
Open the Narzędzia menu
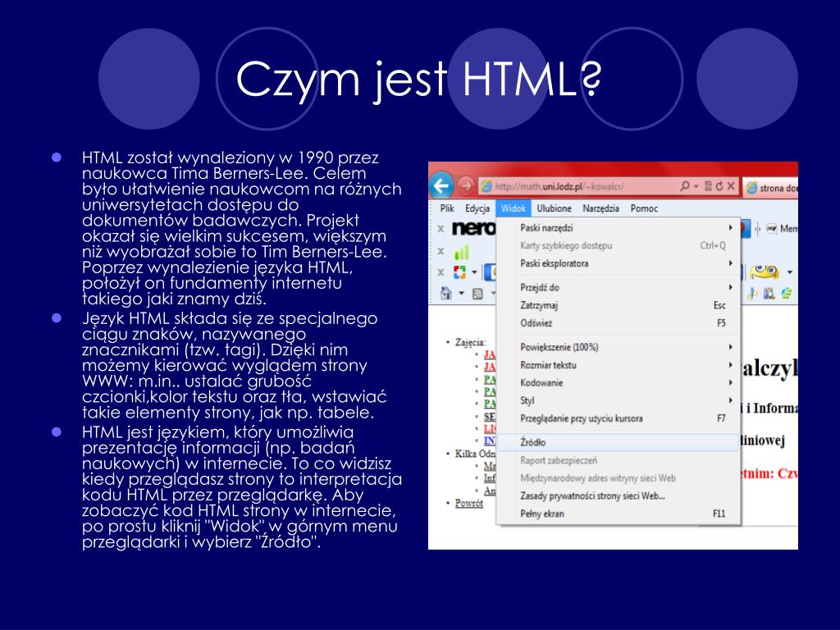point(601,208)
